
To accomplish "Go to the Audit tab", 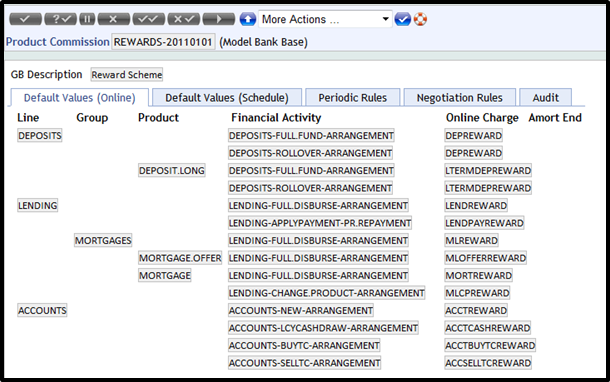I will (545, 98).
